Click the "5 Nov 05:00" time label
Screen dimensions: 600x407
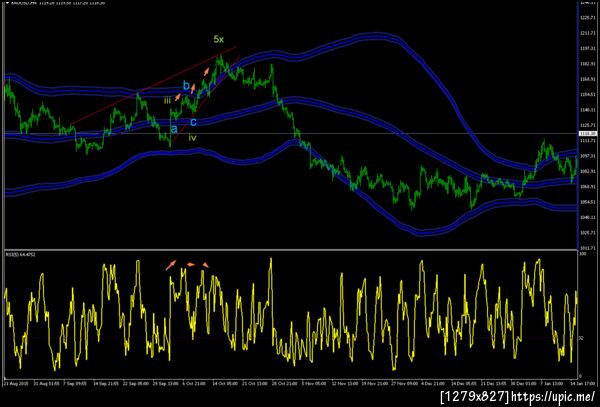(x=313, y=383)
